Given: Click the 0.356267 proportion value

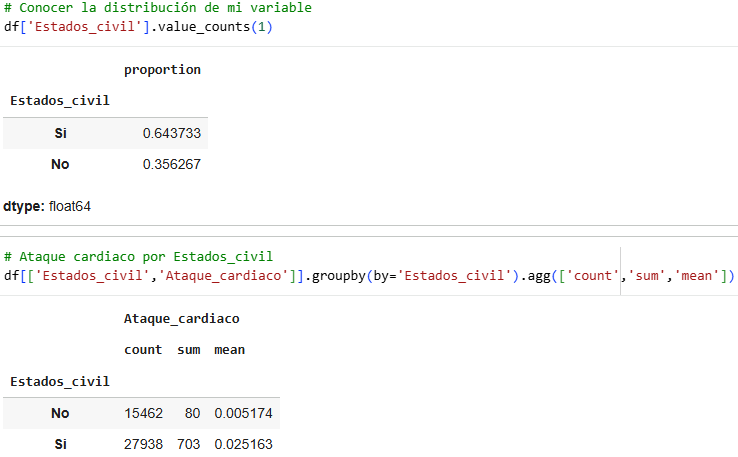Looking at the screenshot, I should coord(172,164).
